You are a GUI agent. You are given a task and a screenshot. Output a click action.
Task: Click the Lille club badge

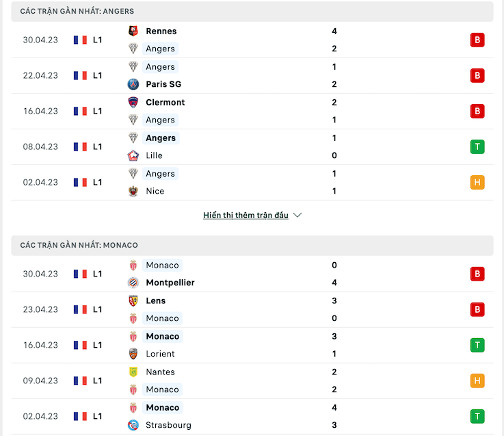click(x=133, y=155)
